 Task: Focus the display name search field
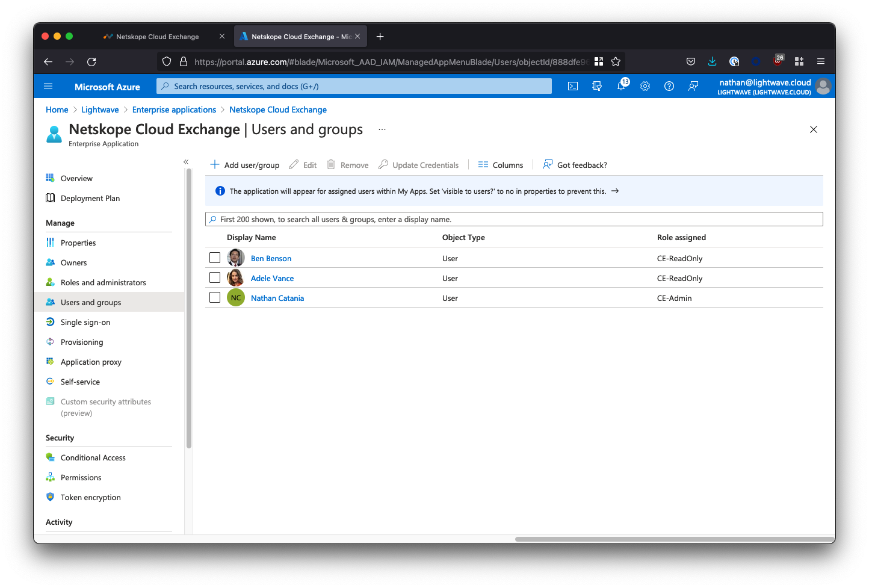click(514, 220)
